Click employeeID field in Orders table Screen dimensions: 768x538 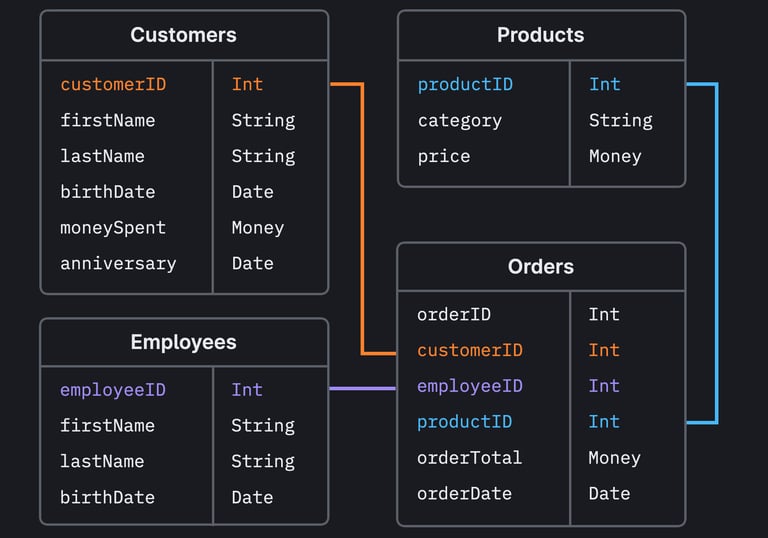click(470, 386)
